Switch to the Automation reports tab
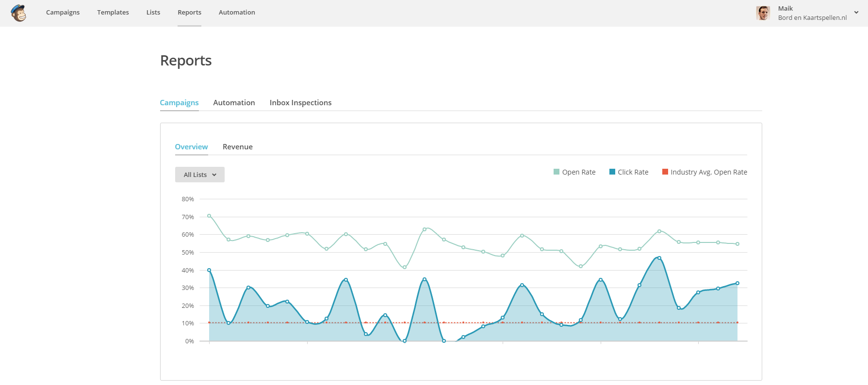Screen dimensions: 868x385 pos(234,102)
